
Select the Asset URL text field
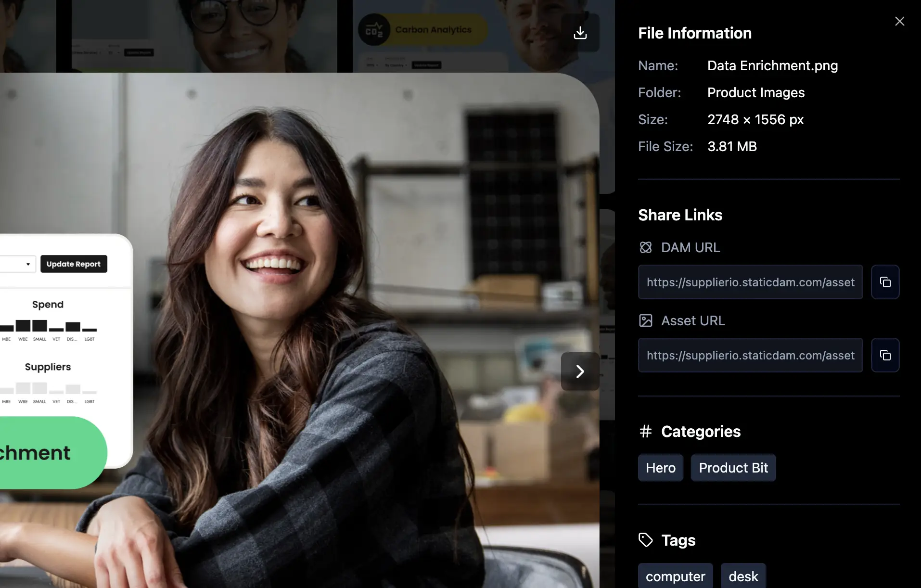pyautogui.click(x=750, y=355)
